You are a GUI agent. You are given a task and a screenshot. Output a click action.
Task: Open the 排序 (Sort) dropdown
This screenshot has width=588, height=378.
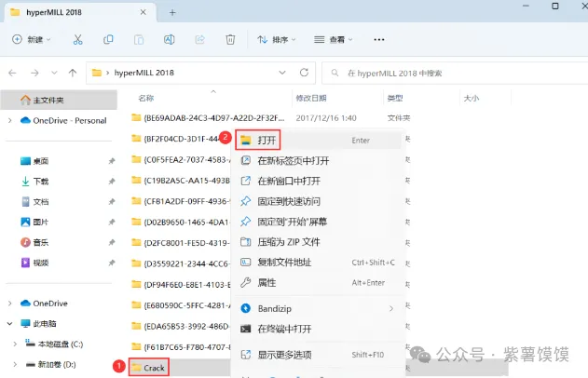coord(273,39)
